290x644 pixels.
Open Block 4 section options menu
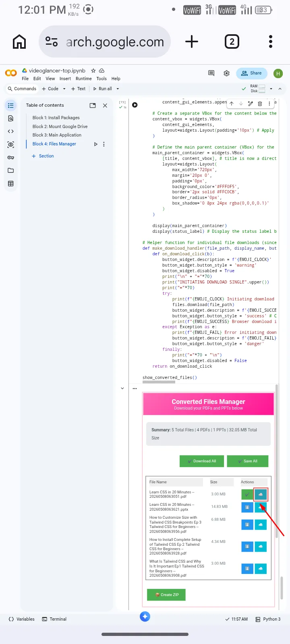click(104, 144)
